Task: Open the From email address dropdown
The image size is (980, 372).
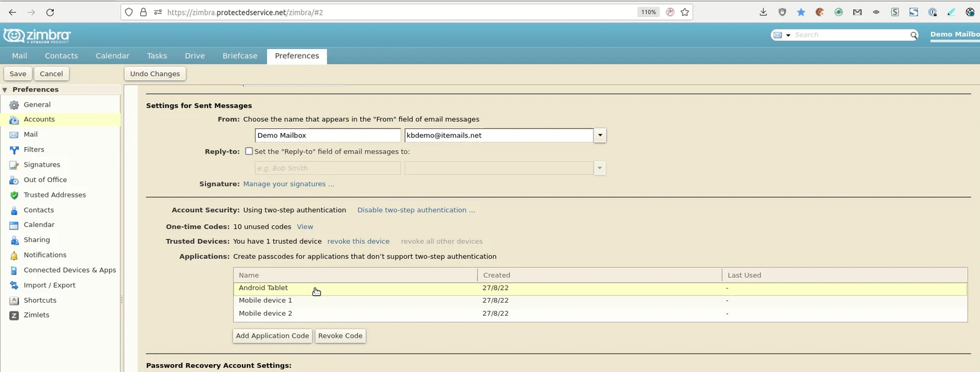Action: tap(600, 135)
